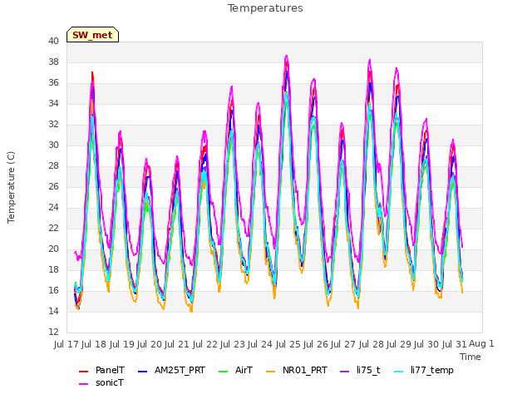The width and height of the screenshot is (532, 399).
Task: Click the Jul 24 x-axis tick label
Action: [260, 344]
